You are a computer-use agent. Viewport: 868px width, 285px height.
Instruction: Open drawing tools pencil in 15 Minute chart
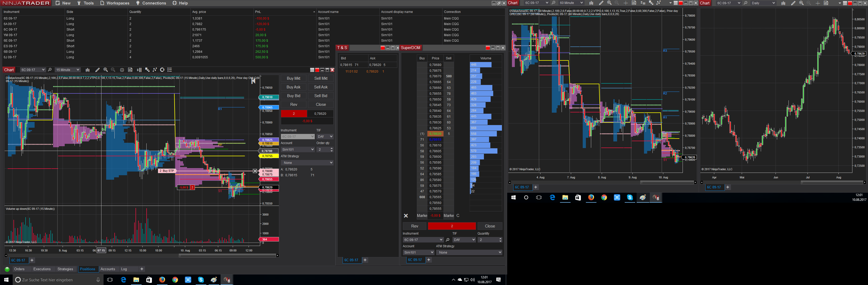coord(97,70)
